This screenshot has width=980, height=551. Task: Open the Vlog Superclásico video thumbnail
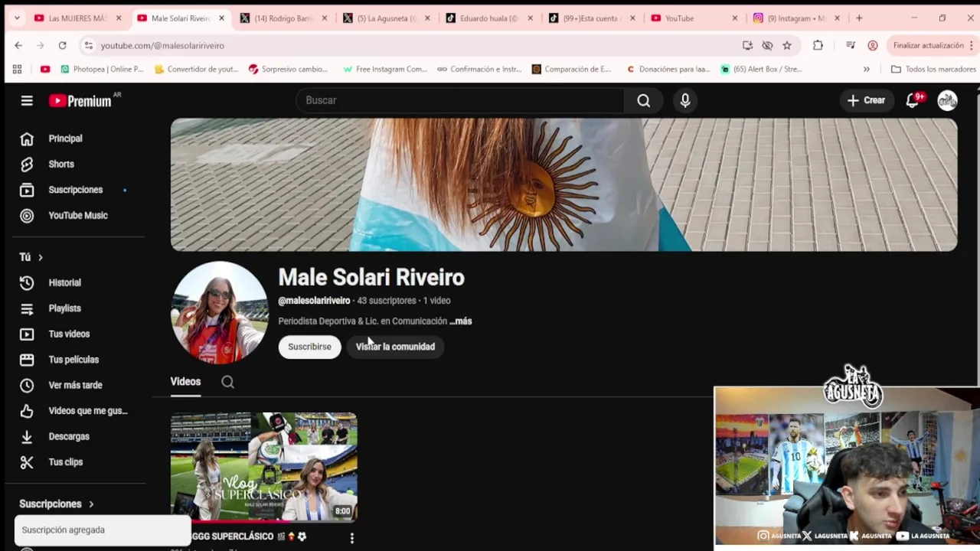(263, 467)
